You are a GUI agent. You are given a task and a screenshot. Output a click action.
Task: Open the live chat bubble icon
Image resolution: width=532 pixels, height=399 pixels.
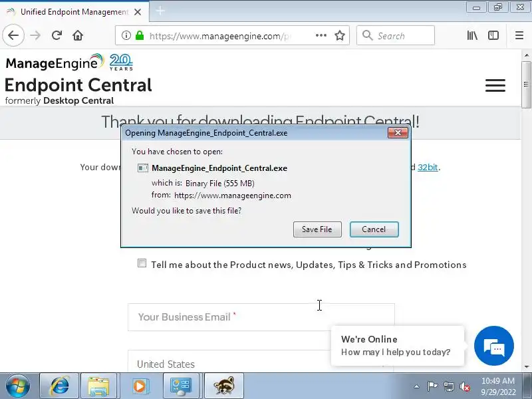493,346
